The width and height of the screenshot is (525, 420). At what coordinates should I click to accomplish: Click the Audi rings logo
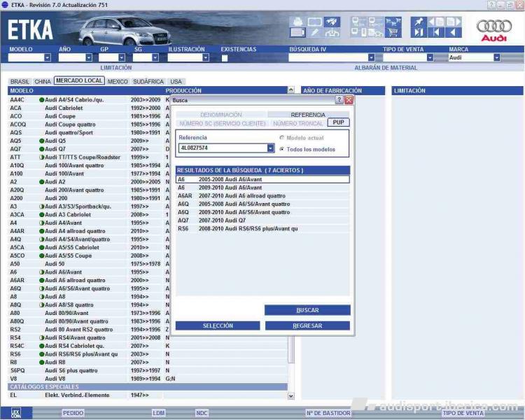pos(494,26)
